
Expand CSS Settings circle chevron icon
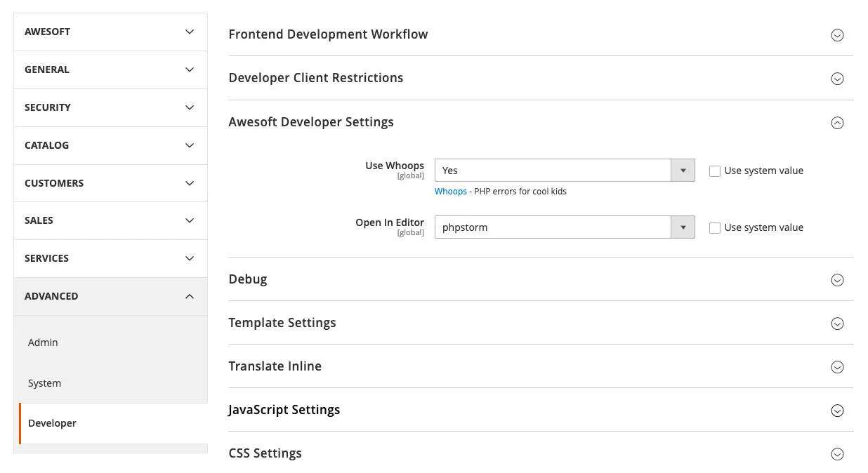pos(837,454)
